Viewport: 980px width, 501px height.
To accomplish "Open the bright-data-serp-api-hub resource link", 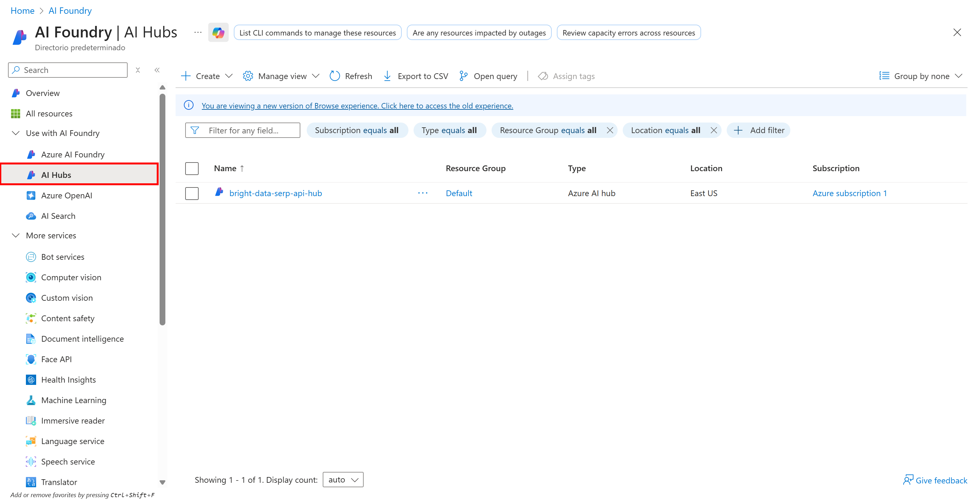I will tap(275, 193).
